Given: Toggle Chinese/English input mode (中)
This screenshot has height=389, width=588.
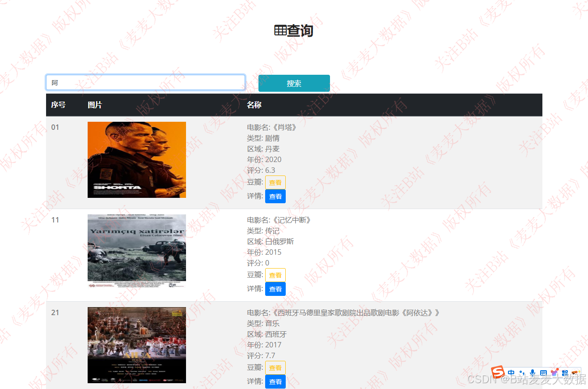Looking at the screenshot, I should coord(511,373).
